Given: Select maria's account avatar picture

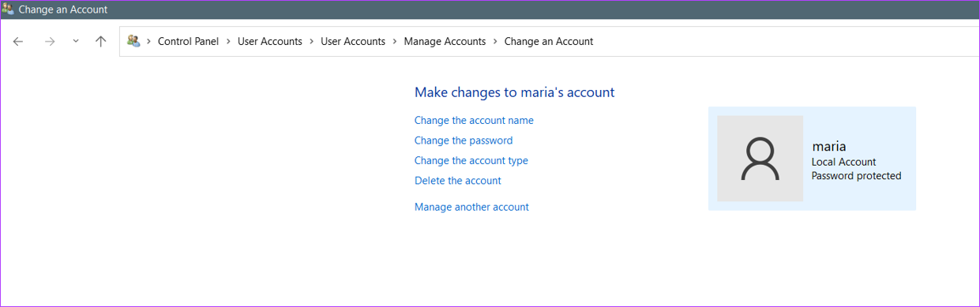Looking at the screenshot, I should pyautogui.click(x=760, y=159).
